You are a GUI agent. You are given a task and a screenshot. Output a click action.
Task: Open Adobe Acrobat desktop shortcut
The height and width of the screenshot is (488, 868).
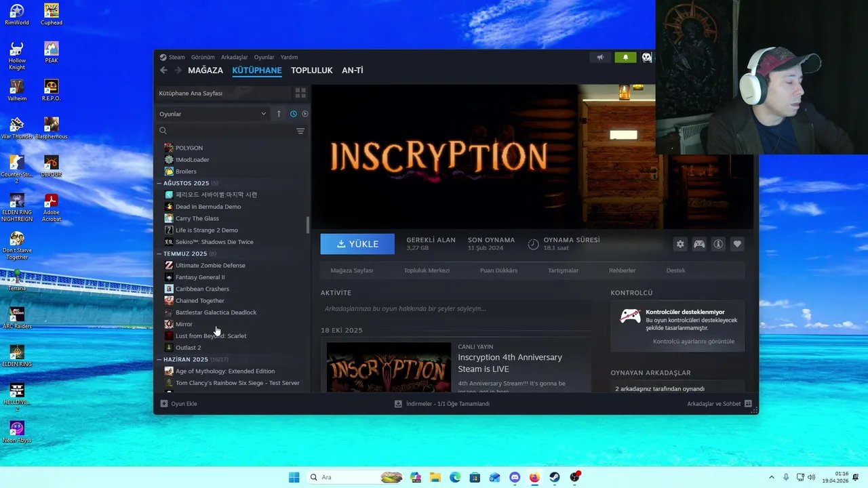pos(52,207)
